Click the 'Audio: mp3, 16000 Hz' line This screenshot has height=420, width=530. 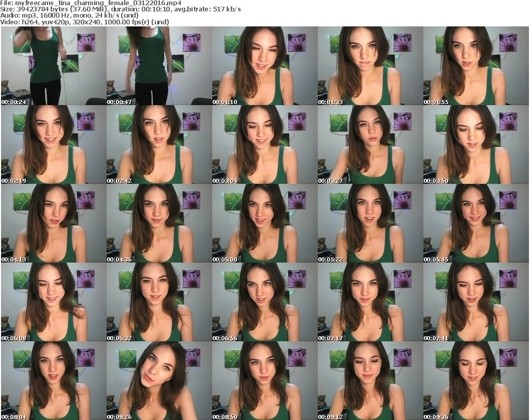click(69, 16)
